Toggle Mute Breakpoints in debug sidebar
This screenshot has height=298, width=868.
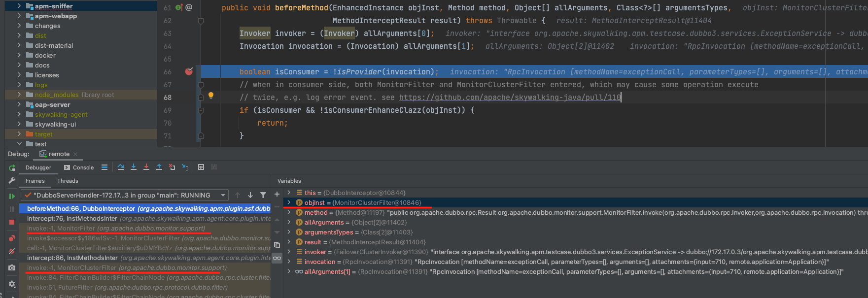pyautogui.click(x=12, y=252)
